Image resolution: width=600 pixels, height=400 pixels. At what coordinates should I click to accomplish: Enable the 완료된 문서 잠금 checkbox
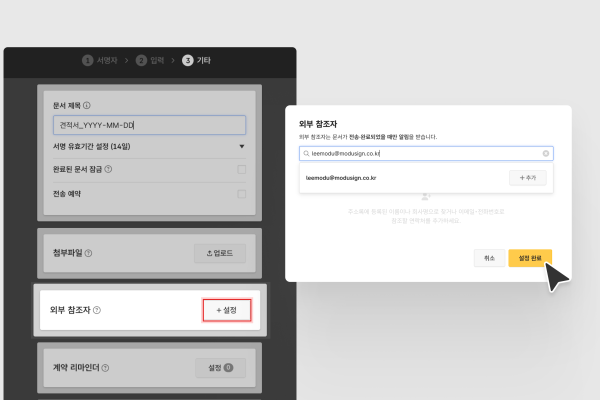241,169
